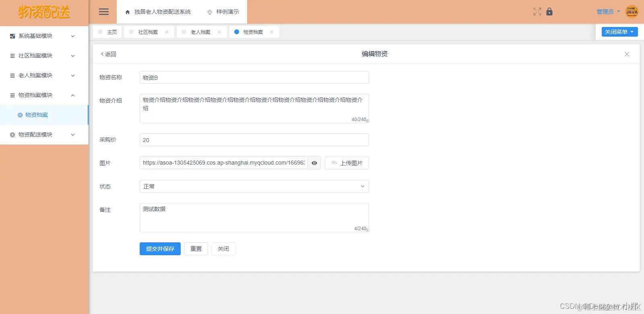
Task: Focus the 物资名称 input field
Action: (x=254, y=77)
